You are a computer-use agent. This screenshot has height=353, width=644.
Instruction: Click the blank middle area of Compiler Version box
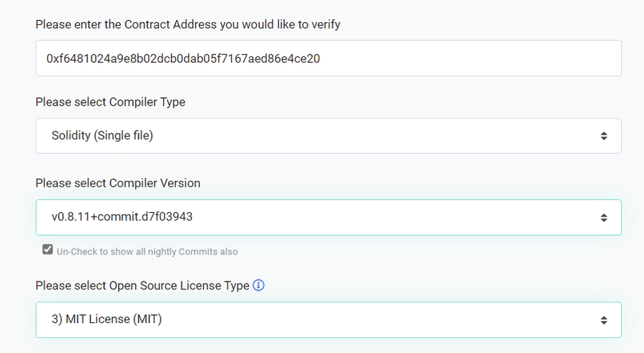(394, 217)
